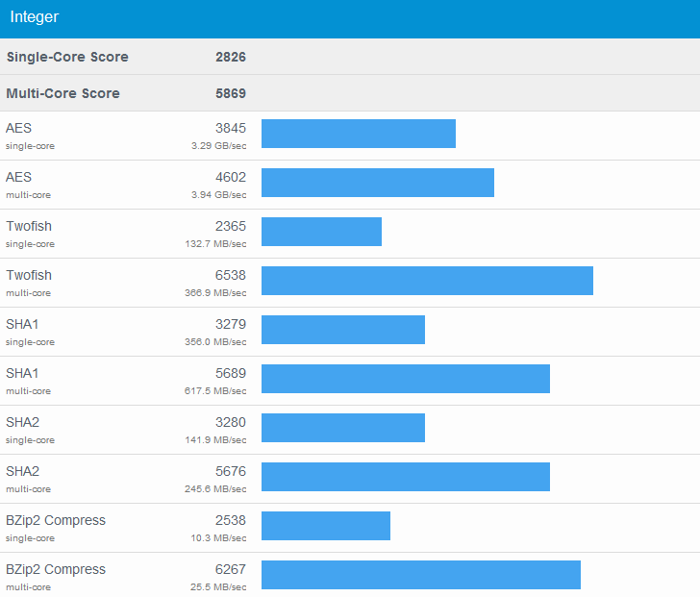Viewport: 700px width, 597px height.
Task: Click the Twofish multi-core result bar
Action: point(427,281)
